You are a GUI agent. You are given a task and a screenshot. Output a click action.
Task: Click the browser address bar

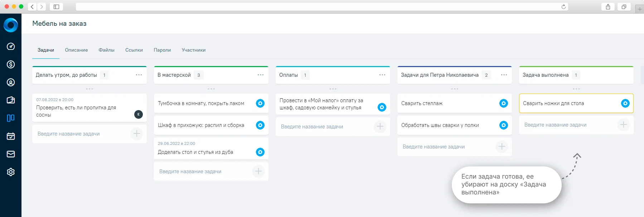322,7
